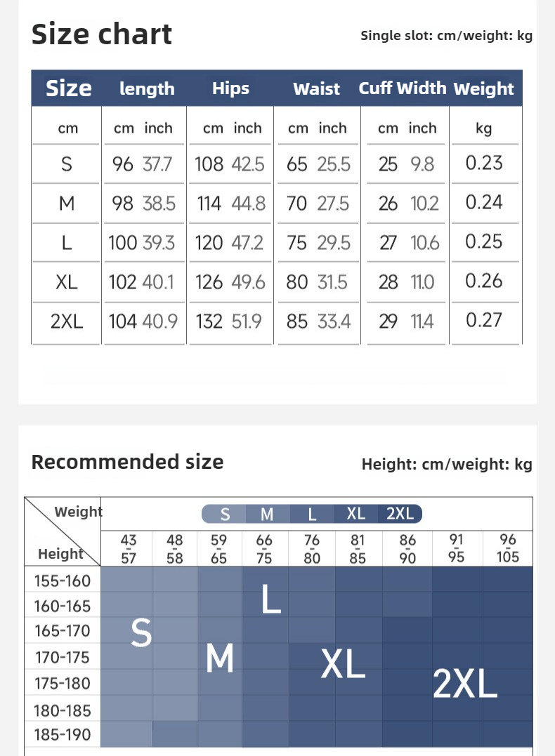Image resolution: width=555 pixels, height=756 pixels.
Task: Select the M pill in the size legend
Action: pos(267,514)
